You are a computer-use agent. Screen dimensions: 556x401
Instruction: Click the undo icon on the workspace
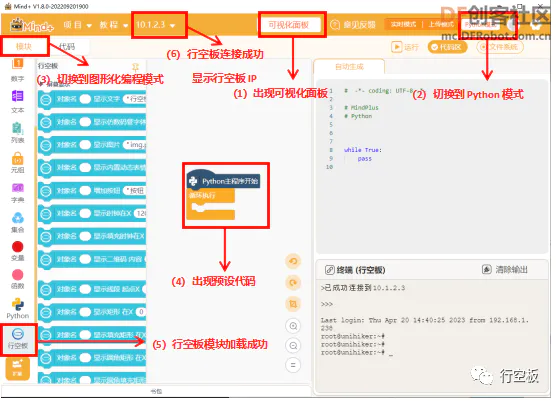click(x=293, y=262)
